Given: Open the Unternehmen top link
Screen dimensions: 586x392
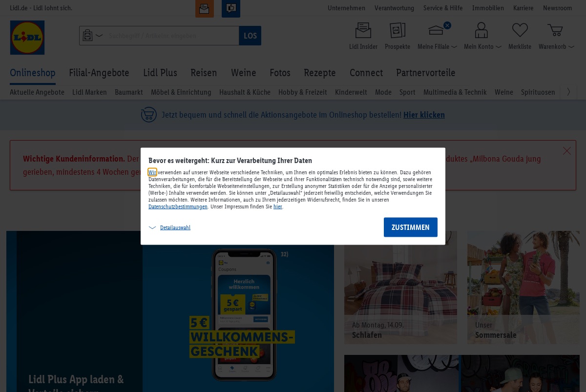Looking at the screenshot, I should click(347, 8).
